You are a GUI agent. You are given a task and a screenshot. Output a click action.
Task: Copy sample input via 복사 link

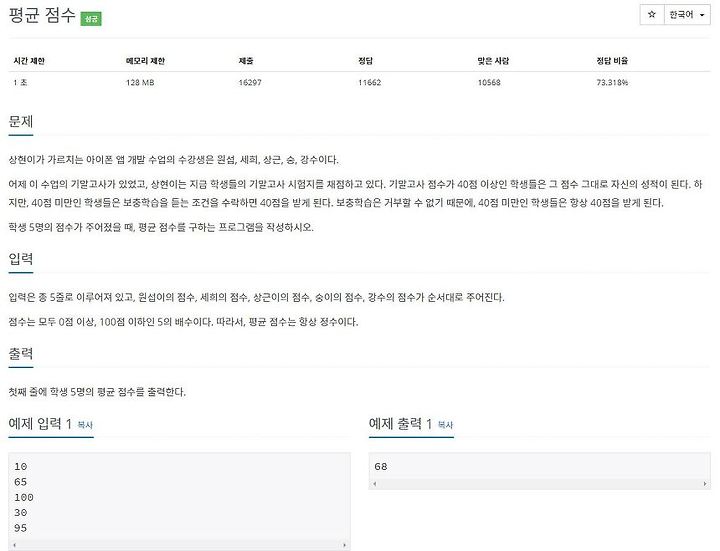[85, 425]
